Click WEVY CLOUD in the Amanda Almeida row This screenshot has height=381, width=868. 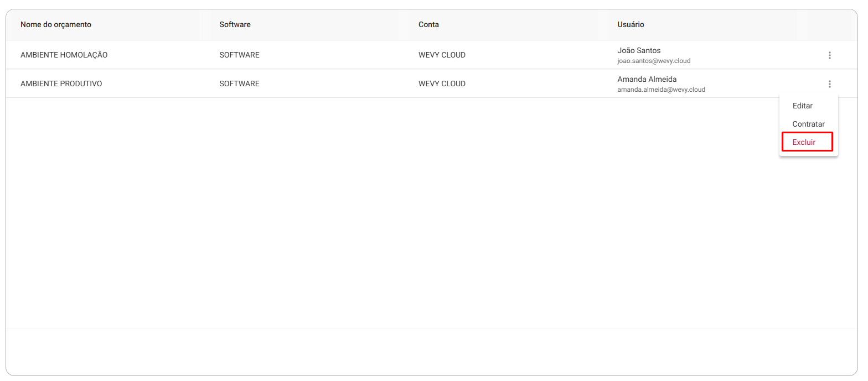(442, 83)
